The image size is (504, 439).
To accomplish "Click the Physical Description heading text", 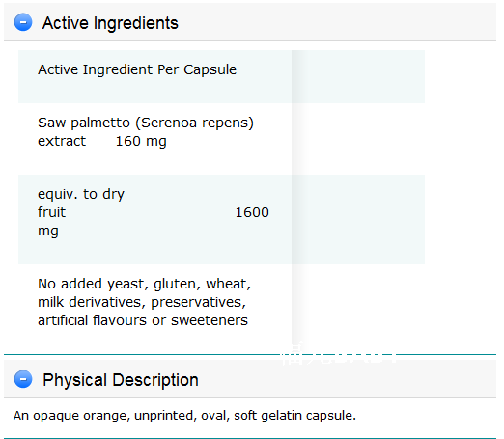I will click(x=121, y=380).
